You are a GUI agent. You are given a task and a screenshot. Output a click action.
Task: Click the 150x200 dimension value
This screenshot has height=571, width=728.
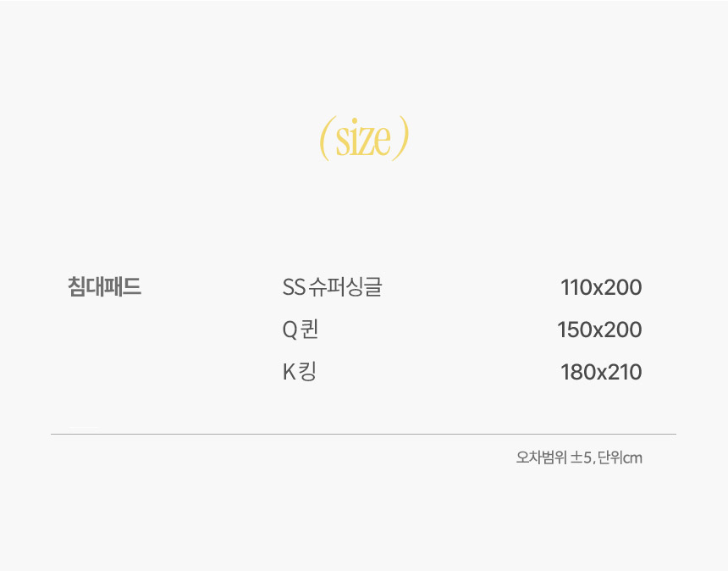point(599,330)
